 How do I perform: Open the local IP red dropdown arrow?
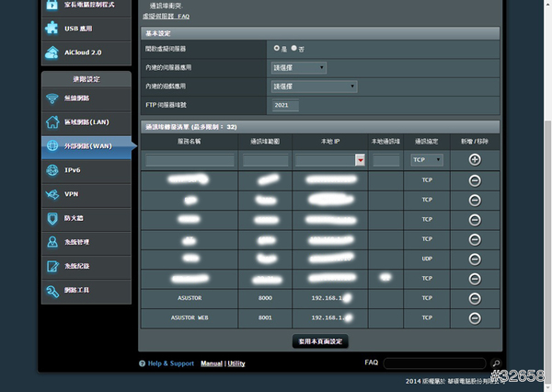[x=360, y=160]
